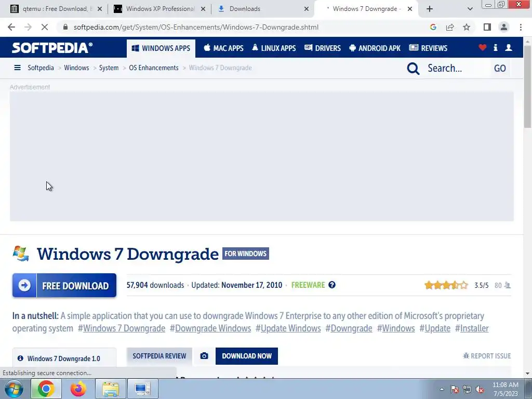Launch Firefox from the taskbar

click(x=78, y=389)
